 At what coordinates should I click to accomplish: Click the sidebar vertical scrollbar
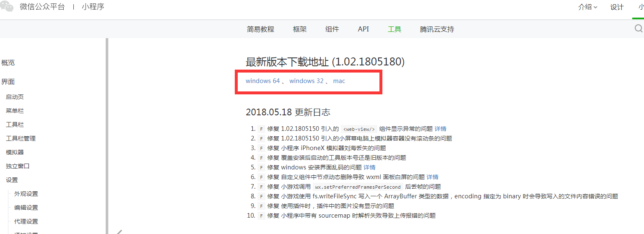pos(107,134)
